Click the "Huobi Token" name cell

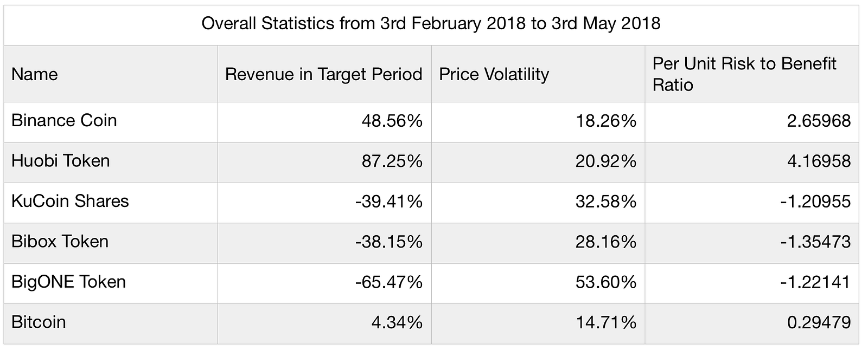[60, 161]
